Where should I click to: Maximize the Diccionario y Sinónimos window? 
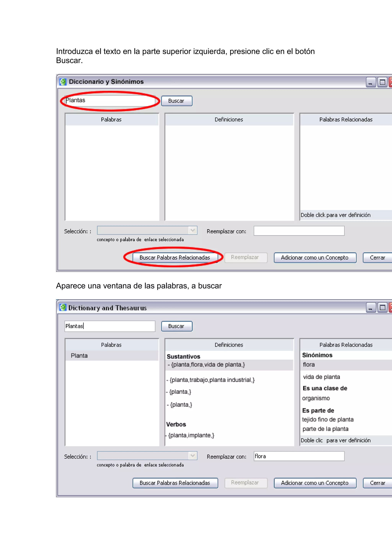(x=382, y=82)
